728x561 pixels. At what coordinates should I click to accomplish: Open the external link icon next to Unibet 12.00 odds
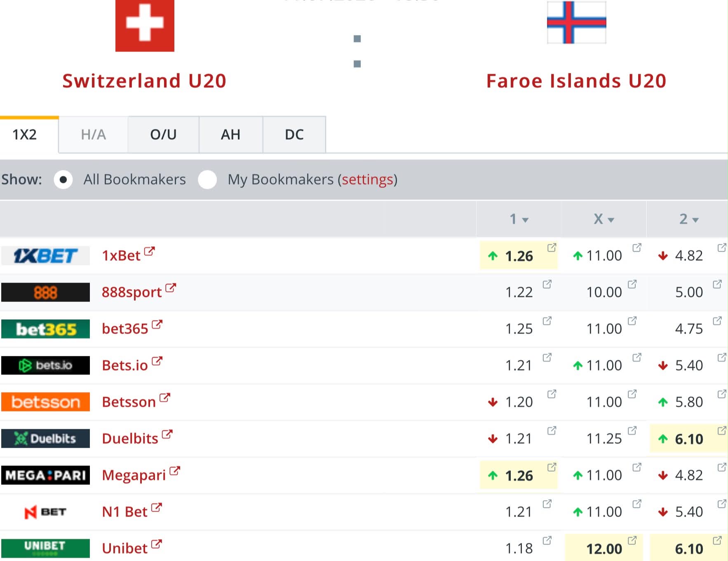coord(632,540)
